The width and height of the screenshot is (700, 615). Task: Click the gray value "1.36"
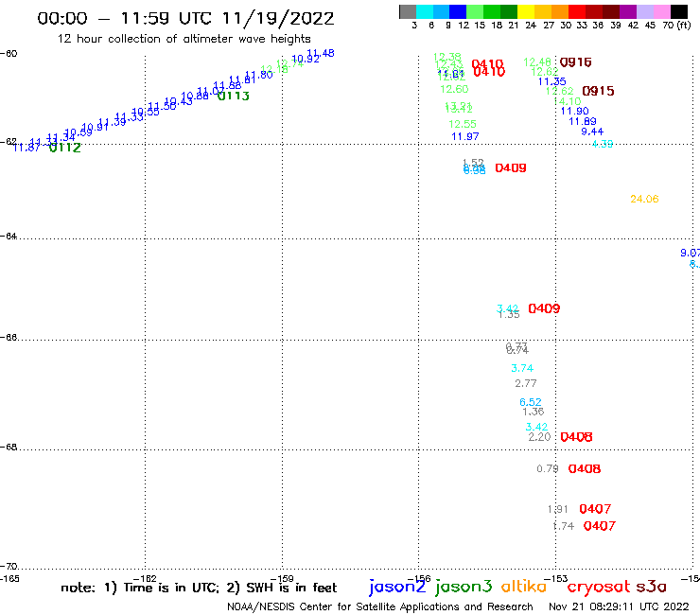click(533, 412)
